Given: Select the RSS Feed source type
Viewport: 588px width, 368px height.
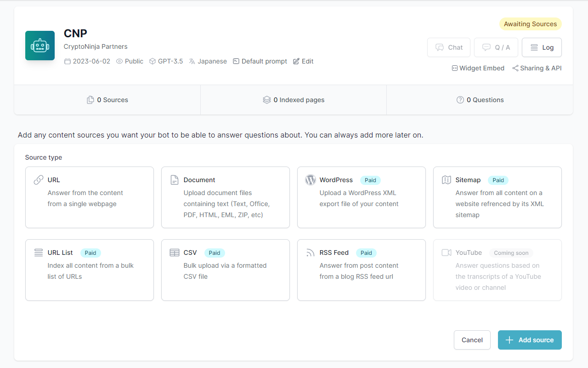Looking at the screenshot, I should (362, 270).
